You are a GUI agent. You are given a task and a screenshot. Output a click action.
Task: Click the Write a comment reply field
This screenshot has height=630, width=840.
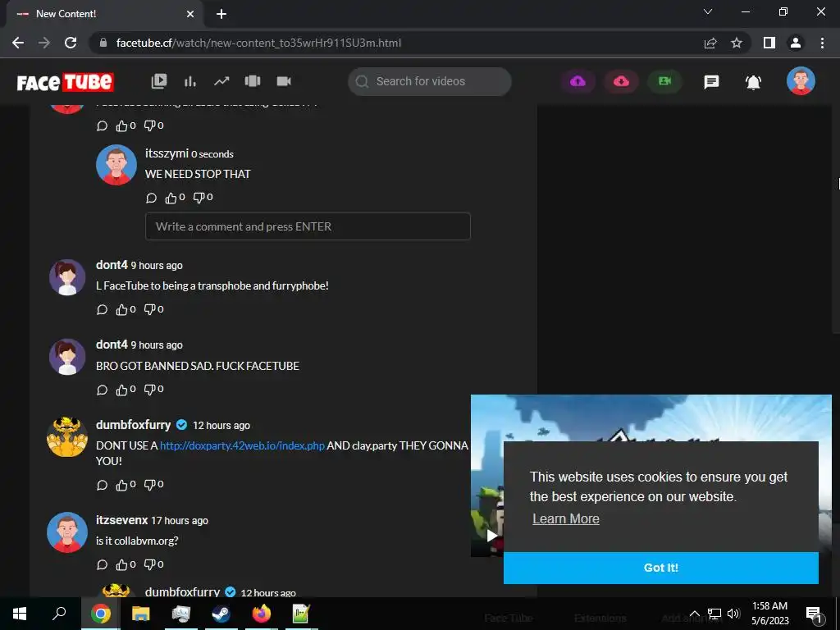[308, 226]
